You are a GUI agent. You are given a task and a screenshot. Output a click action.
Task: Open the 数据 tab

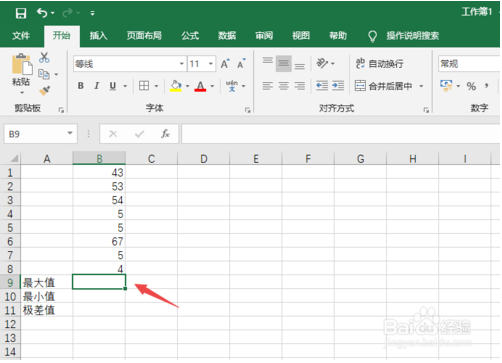pos(227,35)
